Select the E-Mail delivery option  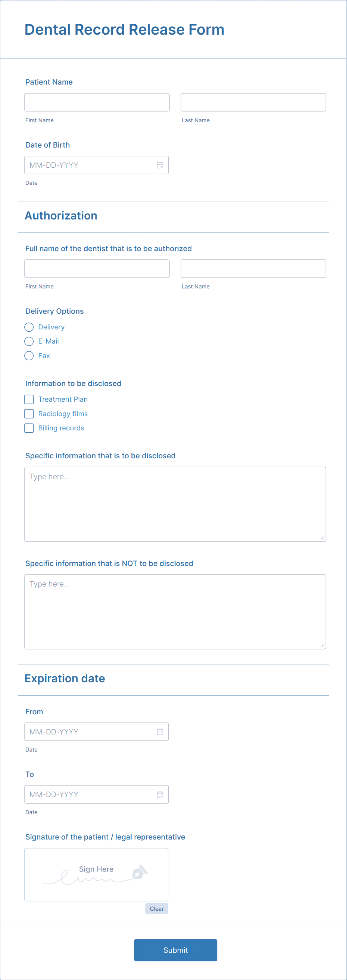pos(29,341)
